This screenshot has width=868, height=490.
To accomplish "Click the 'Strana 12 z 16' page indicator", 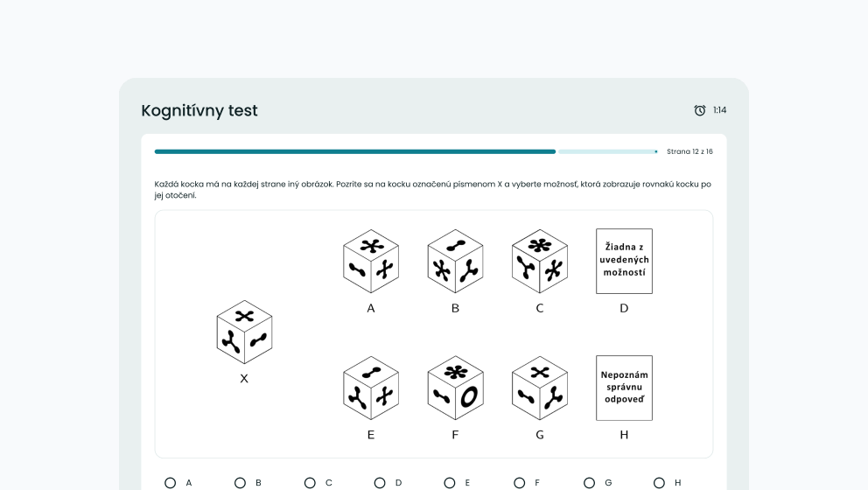I will tap(689, 151).
